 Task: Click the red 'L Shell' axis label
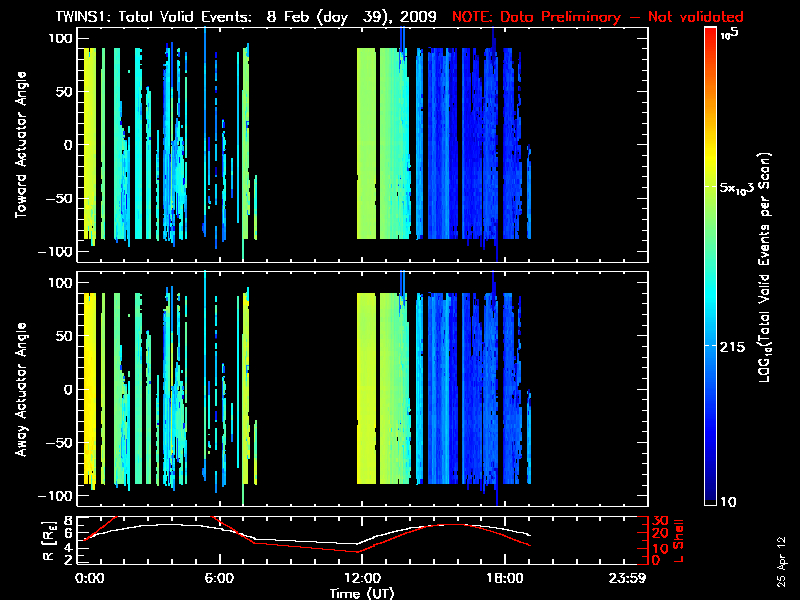point(684,539)
